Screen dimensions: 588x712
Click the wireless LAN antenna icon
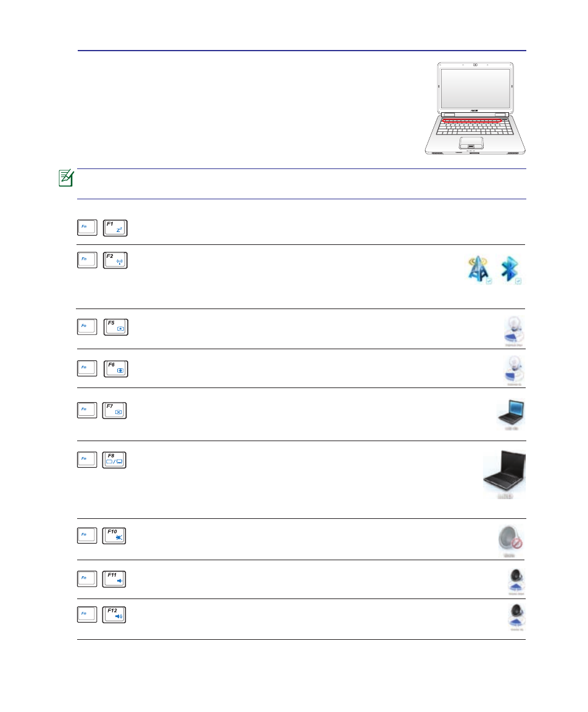point(479,270)
